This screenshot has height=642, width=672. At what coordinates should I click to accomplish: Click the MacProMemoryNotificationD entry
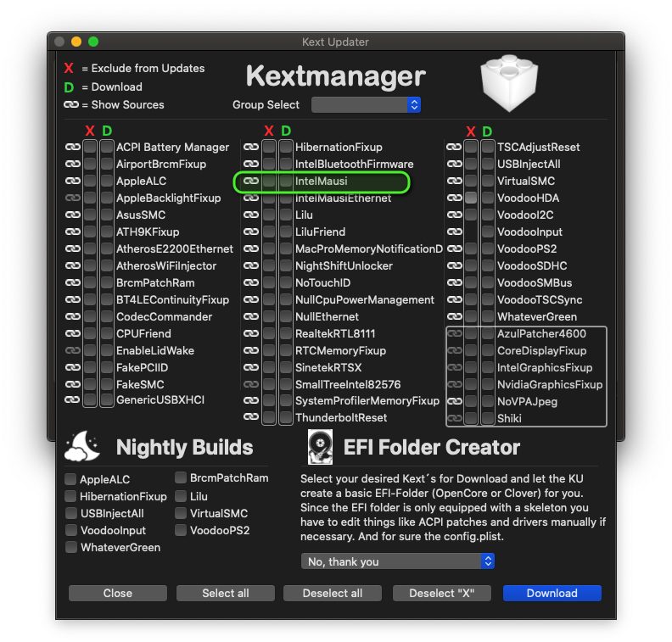[x=369, y=248]
